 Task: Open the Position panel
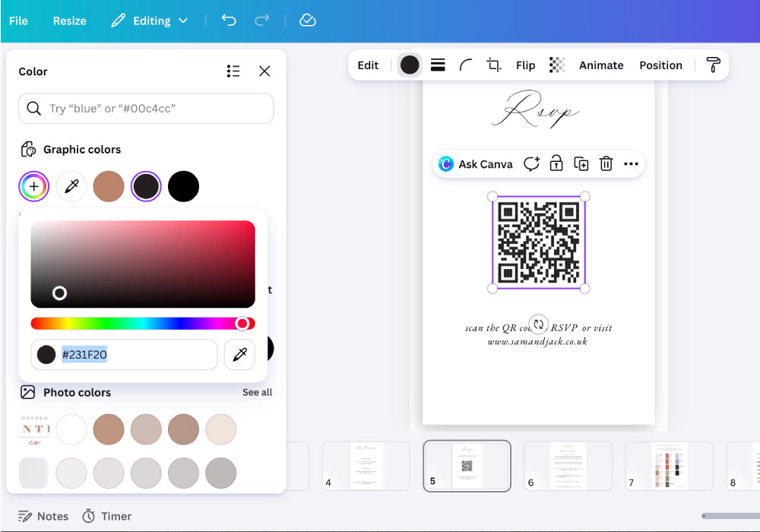click(x=660, y=65)
